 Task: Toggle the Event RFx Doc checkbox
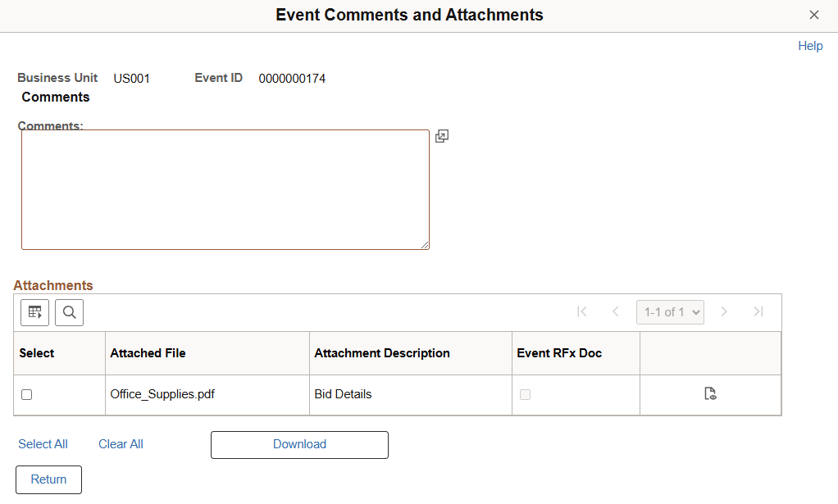pos(525,394)
